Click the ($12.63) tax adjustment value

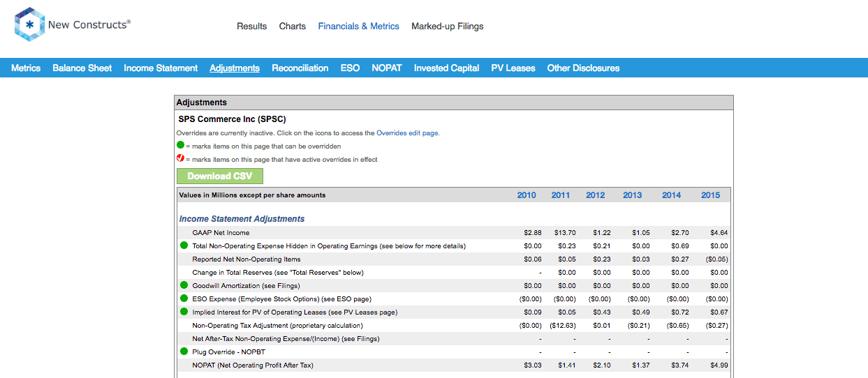(x=564, y=326)
